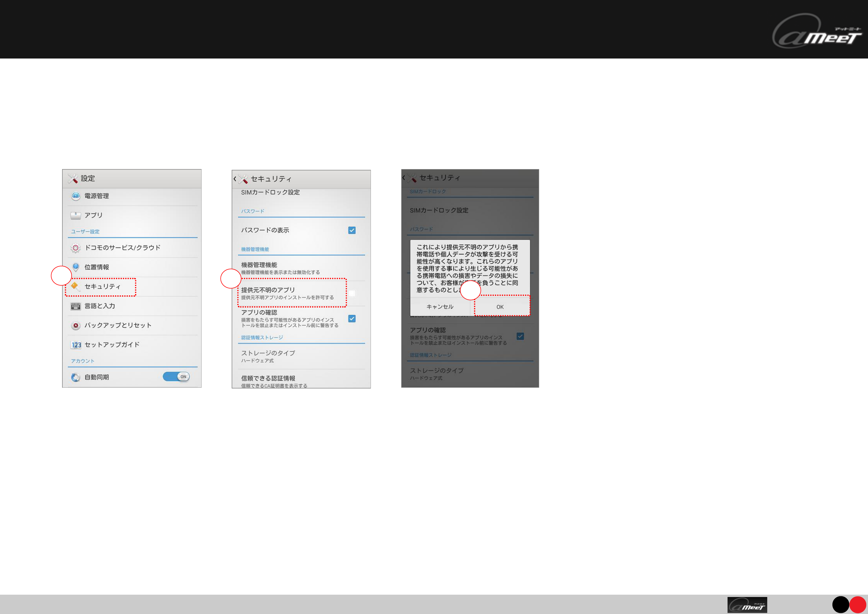The height and width of the screenshot is (614, 868).
Task: Click the small @meet logo in footer
Action: click(747, 604)
